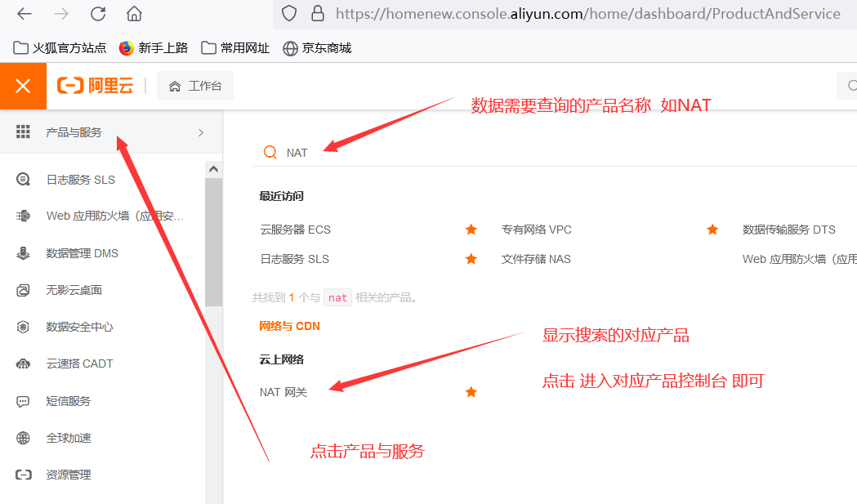Click the shield tracking protection icon

(289, 14)
